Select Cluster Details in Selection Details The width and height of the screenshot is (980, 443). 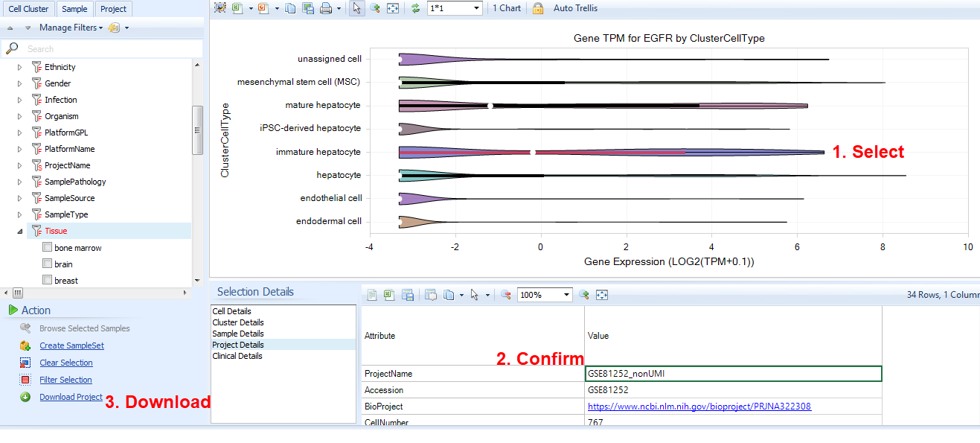click(x=238, y=322)
